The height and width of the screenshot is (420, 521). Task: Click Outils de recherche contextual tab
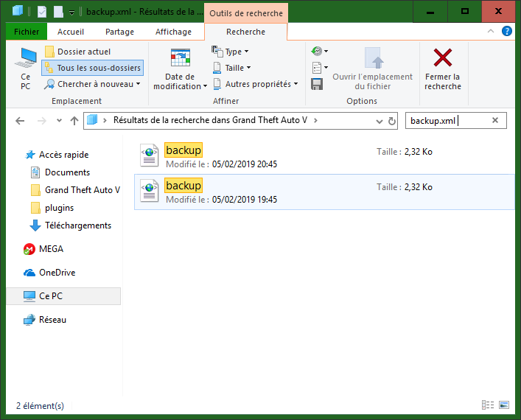(246, 13)
